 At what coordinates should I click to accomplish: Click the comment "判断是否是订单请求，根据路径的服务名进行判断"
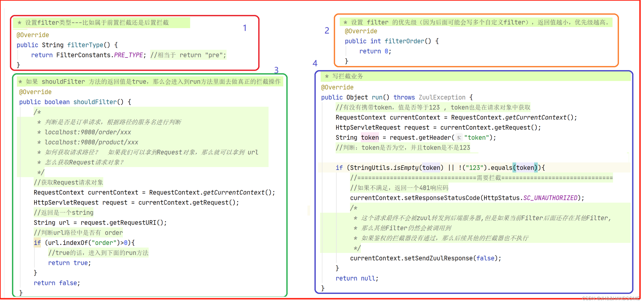pyautogui.click(x=113, y=122)
